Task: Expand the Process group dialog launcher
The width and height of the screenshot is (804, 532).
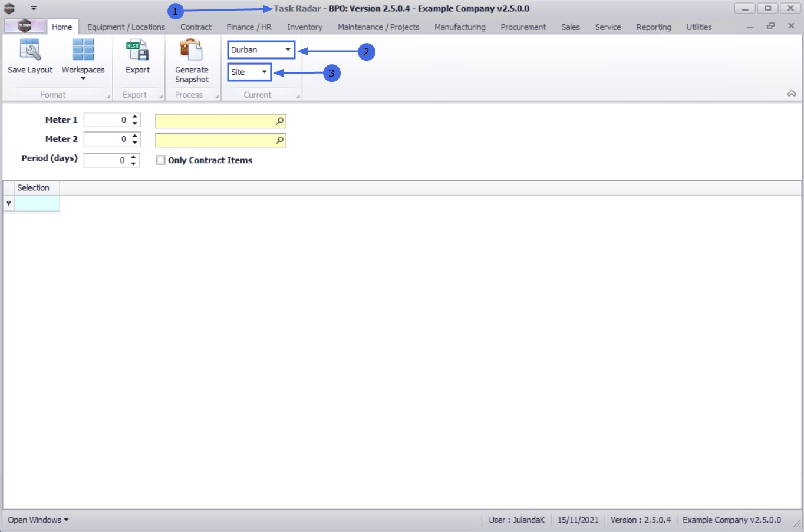Action: click(217, 97)
